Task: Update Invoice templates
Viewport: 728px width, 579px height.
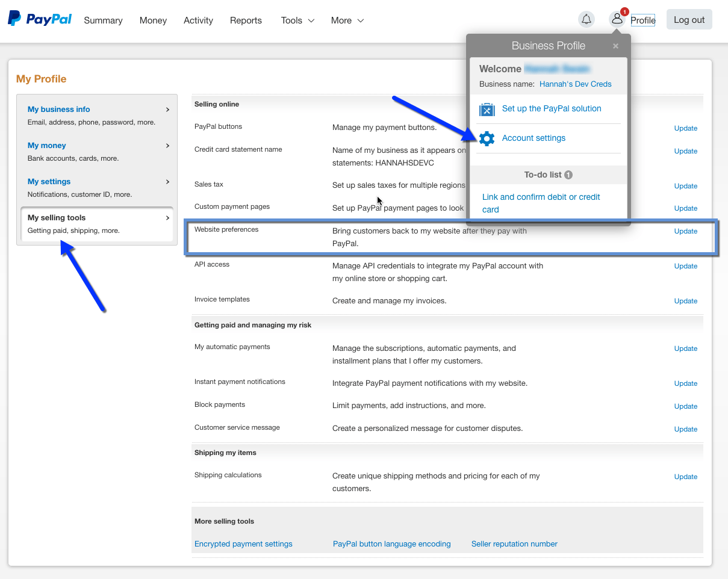Action: coord(686,301)
